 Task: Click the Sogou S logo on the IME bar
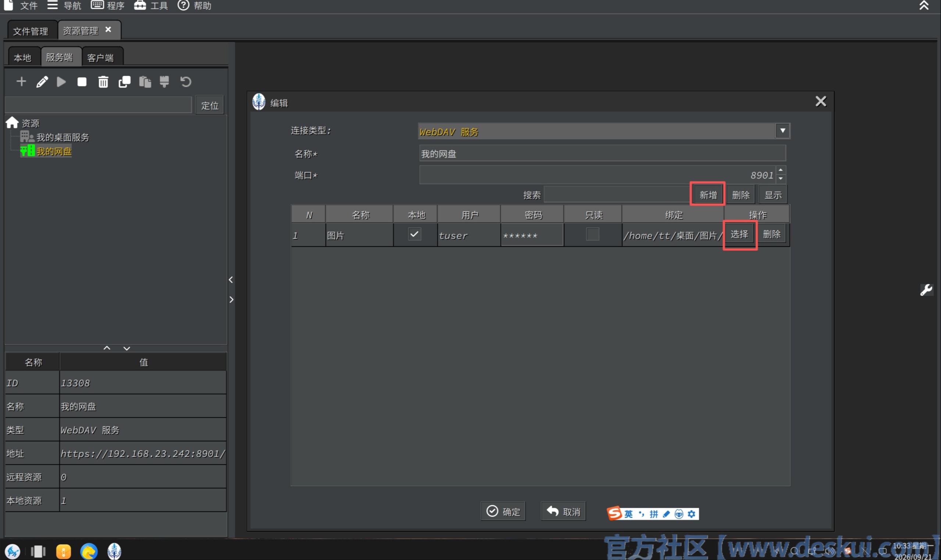tap(614, 513)
